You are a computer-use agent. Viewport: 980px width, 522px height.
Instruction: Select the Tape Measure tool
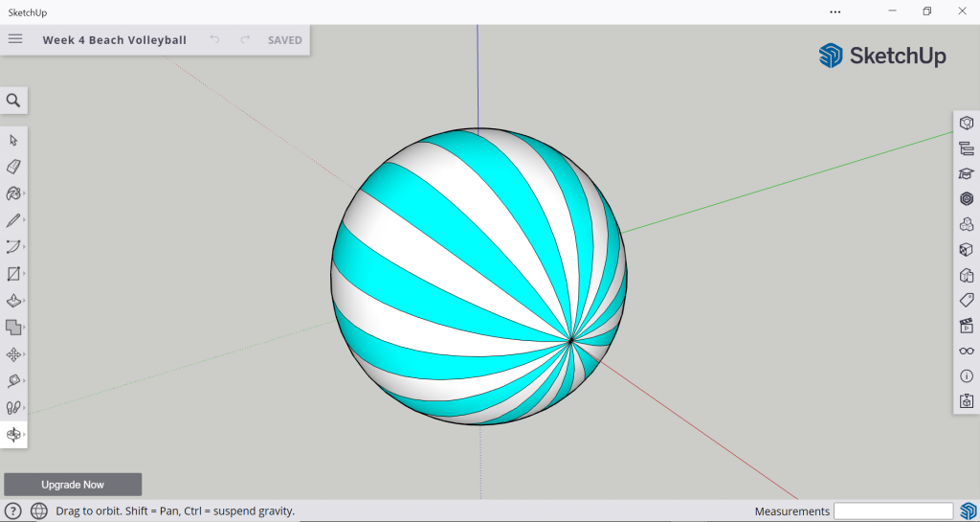pos(13,380)
